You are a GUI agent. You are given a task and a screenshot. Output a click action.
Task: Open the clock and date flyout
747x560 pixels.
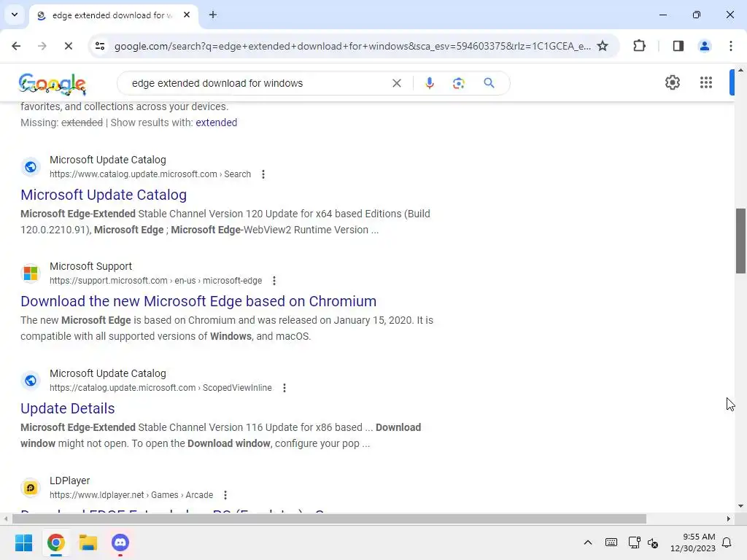point(693,542)
